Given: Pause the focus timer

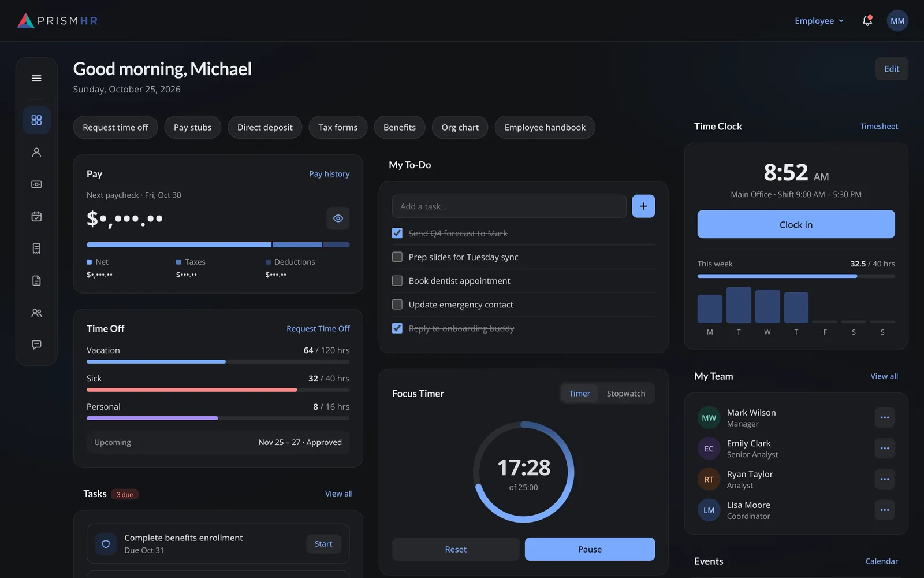Looking at the screenshot, I should 590,549.
